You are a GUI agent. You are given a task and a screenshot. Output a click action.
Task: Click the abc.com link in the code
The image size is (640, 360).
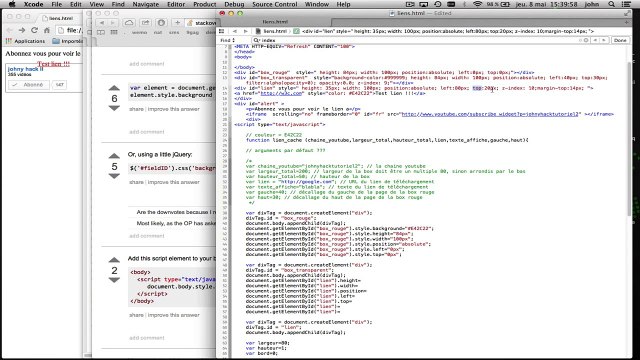click(281, 93)
